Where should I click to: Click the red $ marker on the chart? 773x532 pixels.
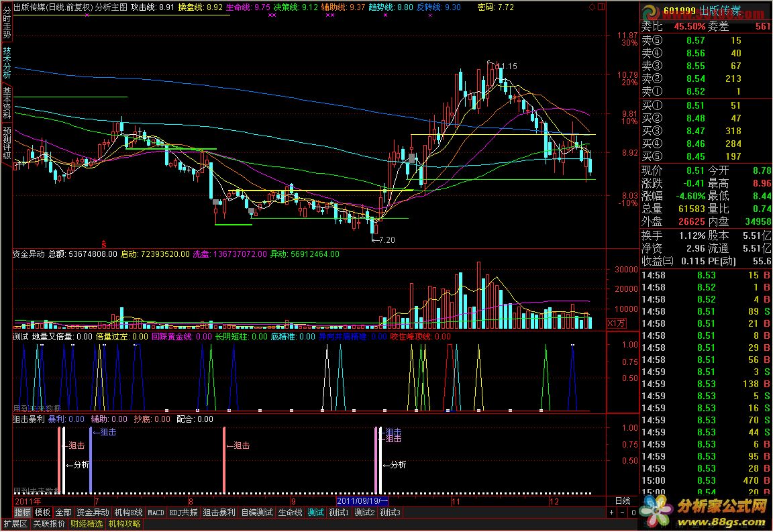pyautogui.click(x=103, y=244)
